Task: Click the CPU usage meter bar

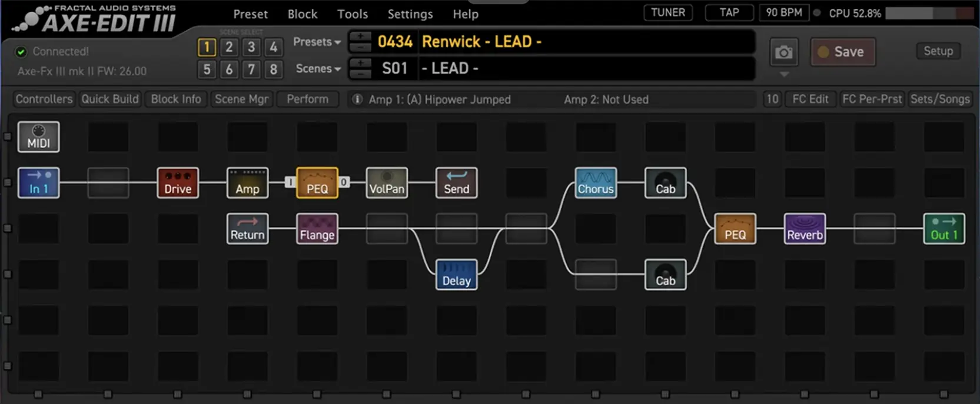Action: pos(929,13)
